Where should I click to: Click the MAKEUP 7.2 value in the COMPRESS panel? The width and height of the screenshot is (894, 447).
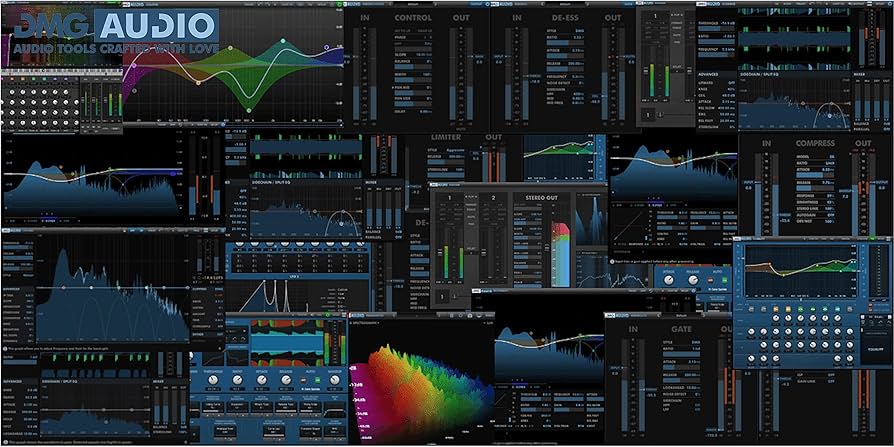click(x=846, y=197)
